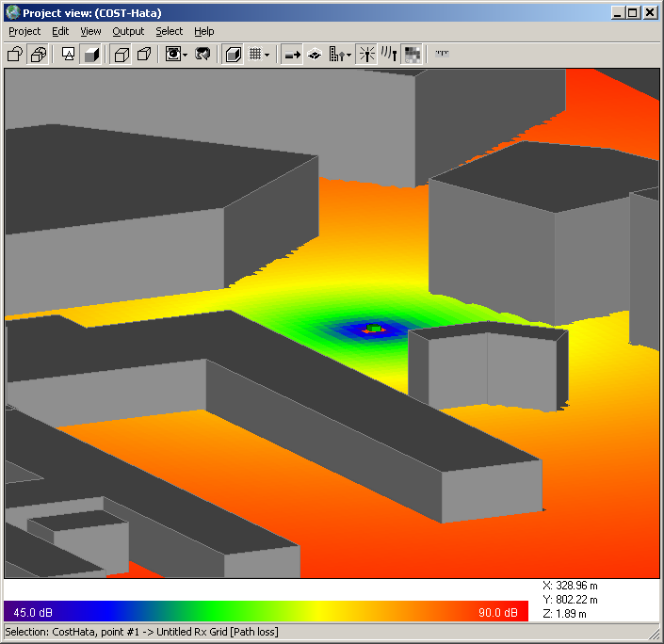Click the single-box view icon in toolbar
The height and width of the screenshot is (644, 664).
(x=15, y=55)
